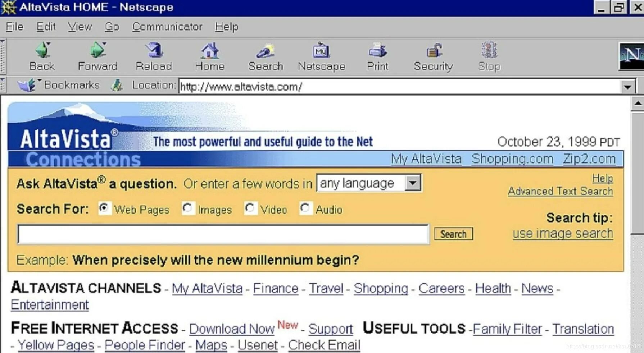Open the Bookmarks icon menu

point(27,86)
